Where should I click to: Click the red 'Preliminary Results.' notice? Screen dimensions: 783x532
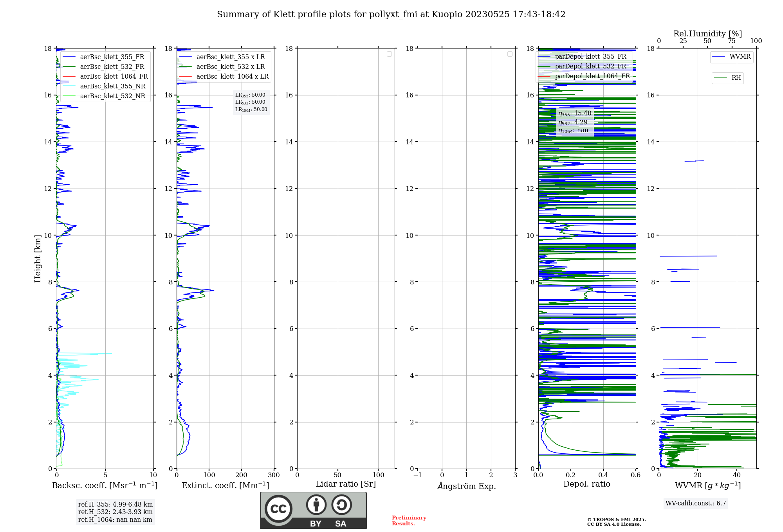[409, 521]
